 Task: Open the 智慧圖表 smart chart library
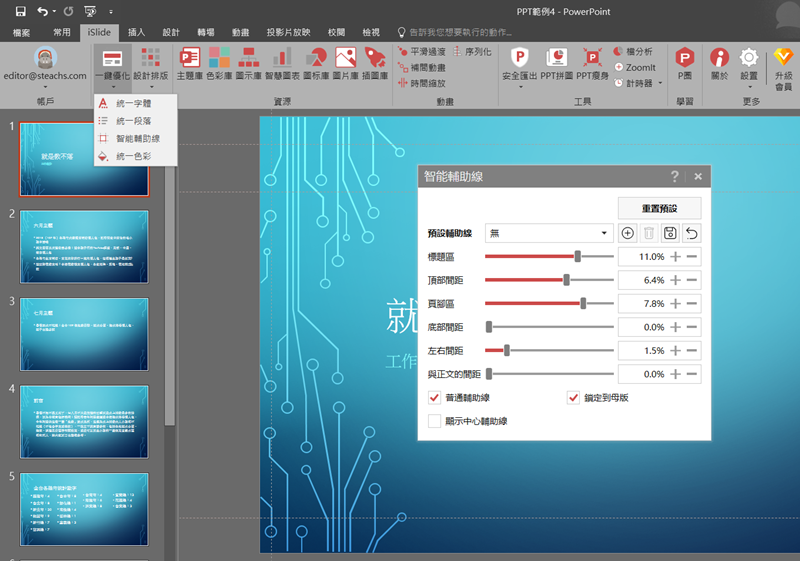283,62
